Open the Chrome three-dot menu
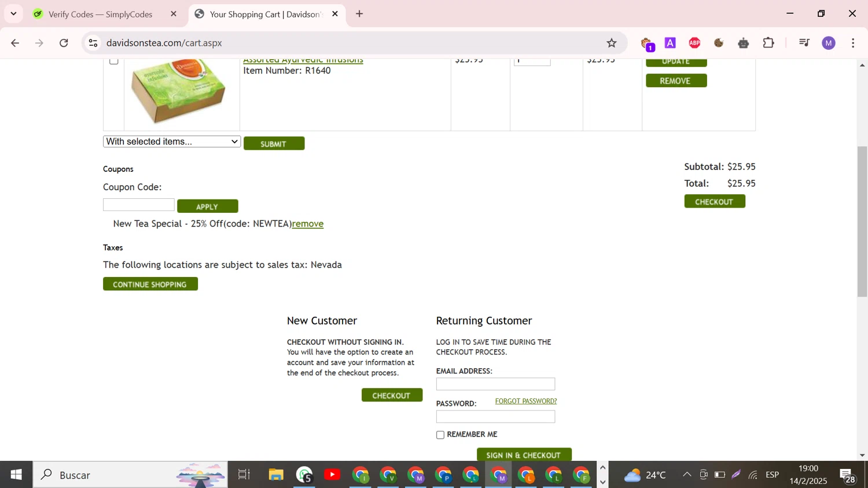 coord(853,43)
